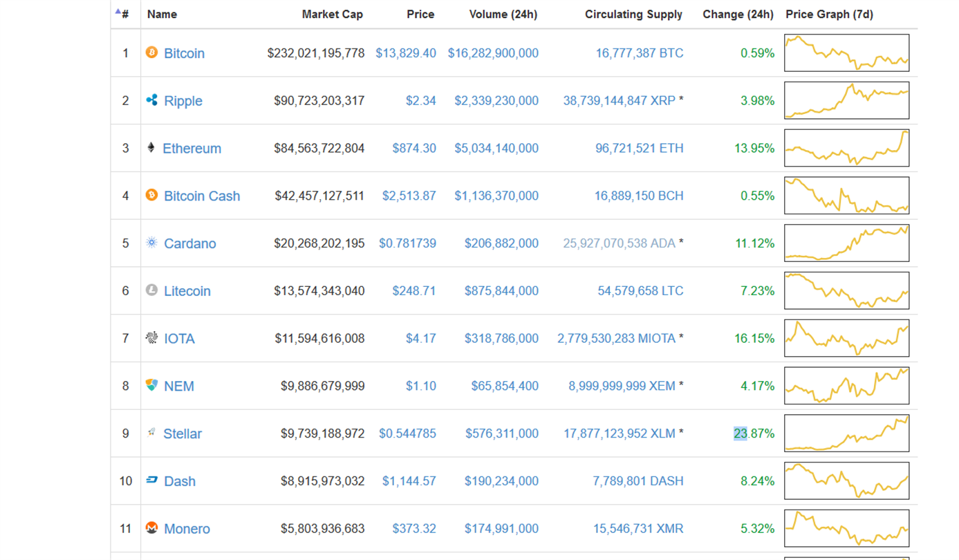Click the IOTA logo icon

(x=151, y=337)
